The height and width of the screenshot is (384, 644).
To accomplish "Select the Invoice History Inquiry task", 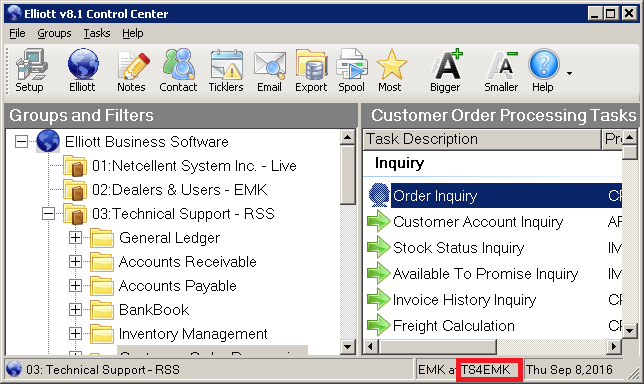I will click(465, 300).
